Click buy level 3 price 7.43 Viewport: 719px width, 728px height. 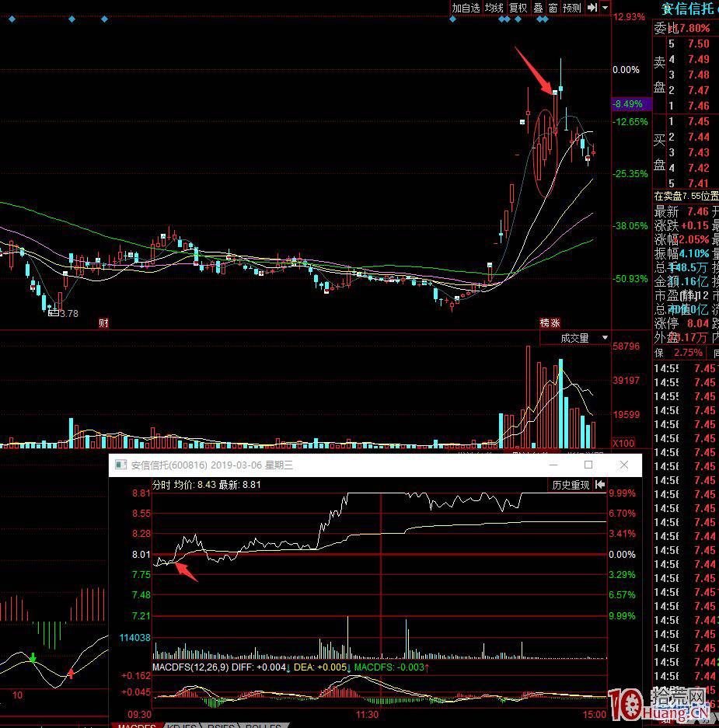pos(699,152)
